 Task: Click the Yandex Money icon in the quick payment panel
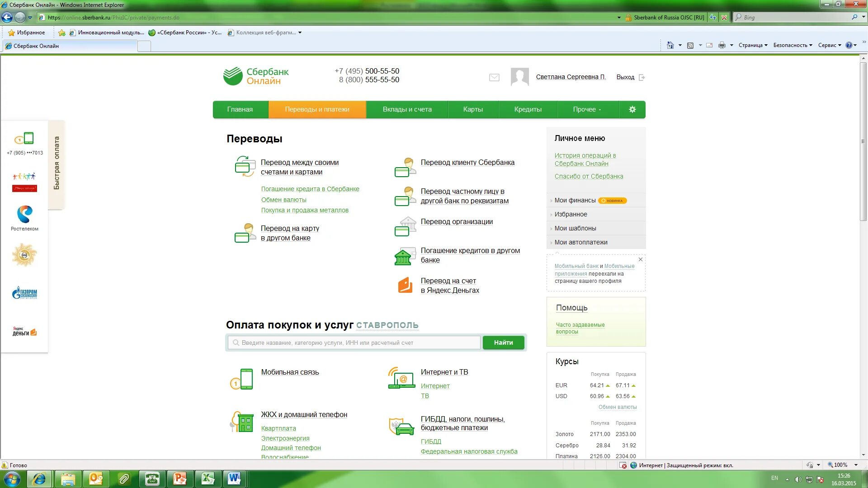[25, 332]
